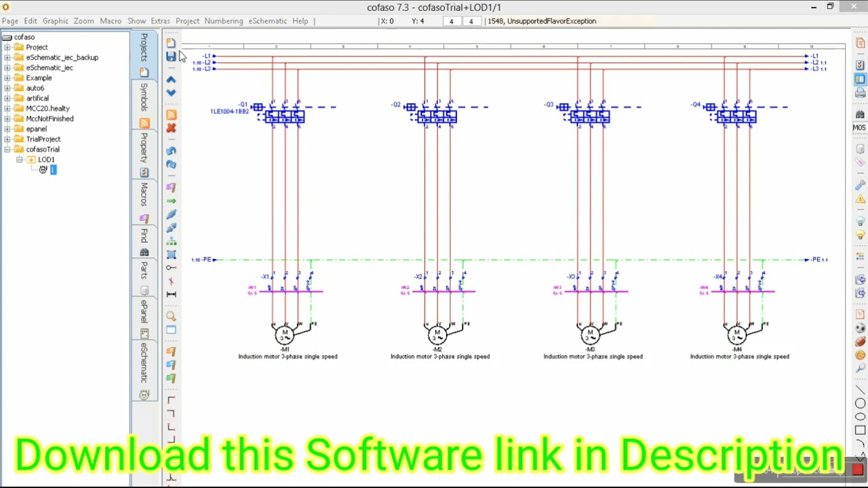Expand the auto6 folder node
868x488 pixels.
tap(7, 88)
